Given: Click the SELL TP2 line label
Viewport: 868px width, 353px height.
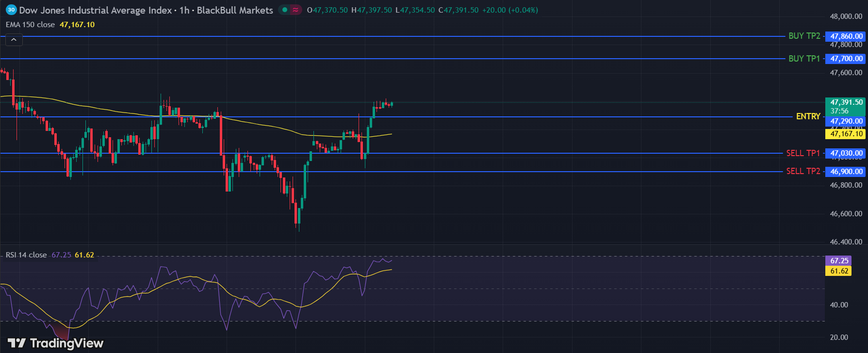Looking at the screenshot, I should point(802,171).
